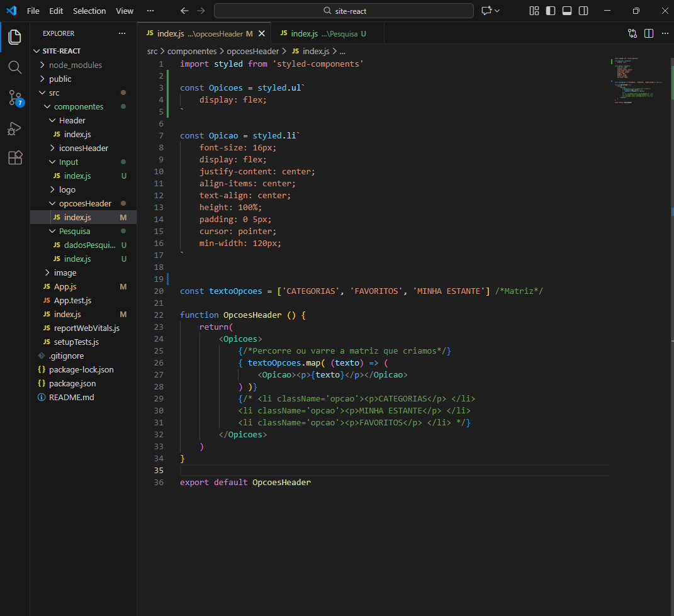Open the Search view icon
The image size is (674, 616).
(15, 67)
